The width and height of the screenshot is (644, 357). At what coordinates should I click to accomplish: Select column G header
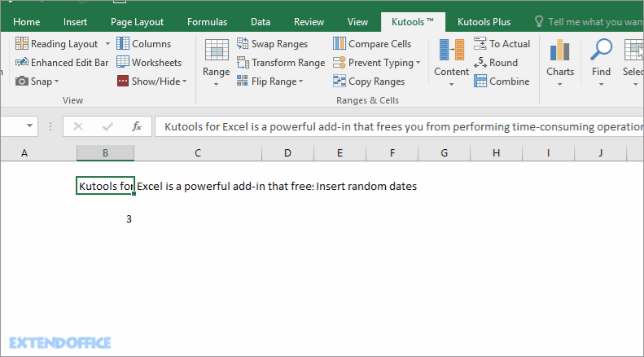444,153
